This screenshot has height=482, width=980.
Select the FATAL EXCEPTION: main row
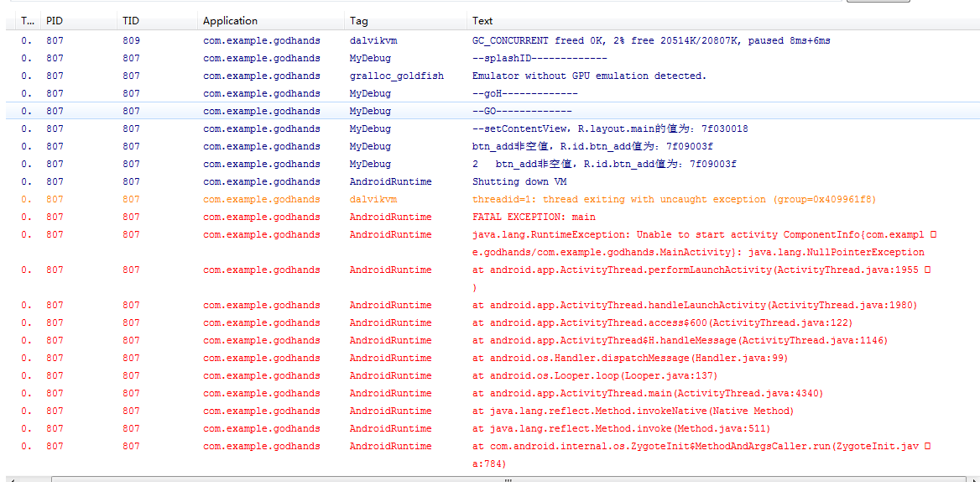click(534, 217)
